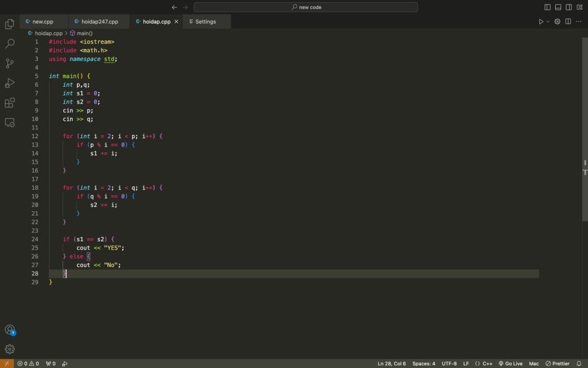Open the Extensions view
This screenshot has height=368, width=588.
pyautogui.click(x=10, y=102)
